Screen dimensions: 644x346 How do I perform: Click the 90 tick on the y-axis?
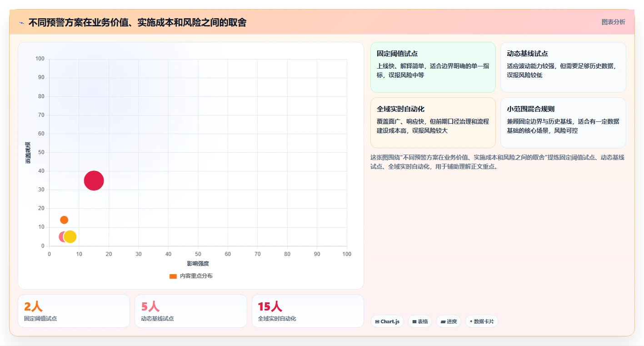(x=41, y=78)
